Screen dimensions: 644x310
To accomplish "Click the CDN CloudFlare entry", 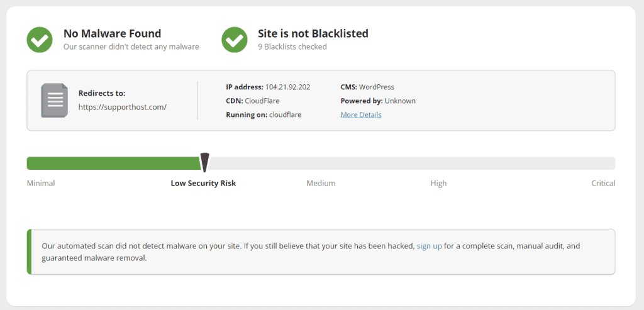I will click(253, 101).
